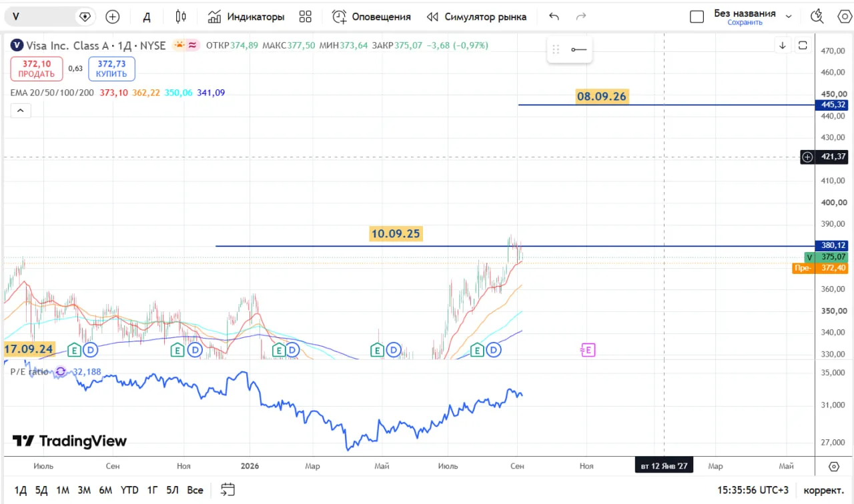Click the 380,12 price axis label
The image size is (854, 504).
(x=833, y=245)
